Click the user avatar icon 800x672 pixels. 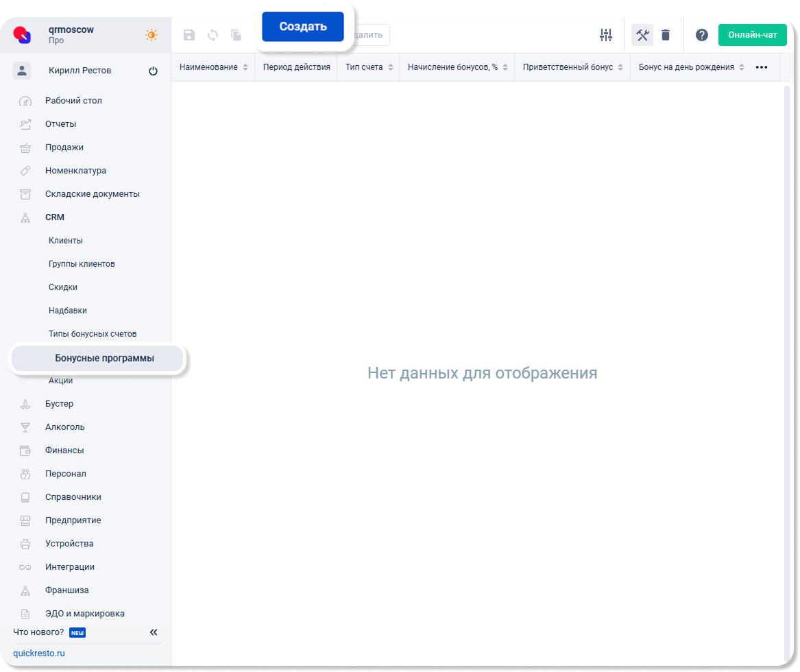tap(22, 71)
